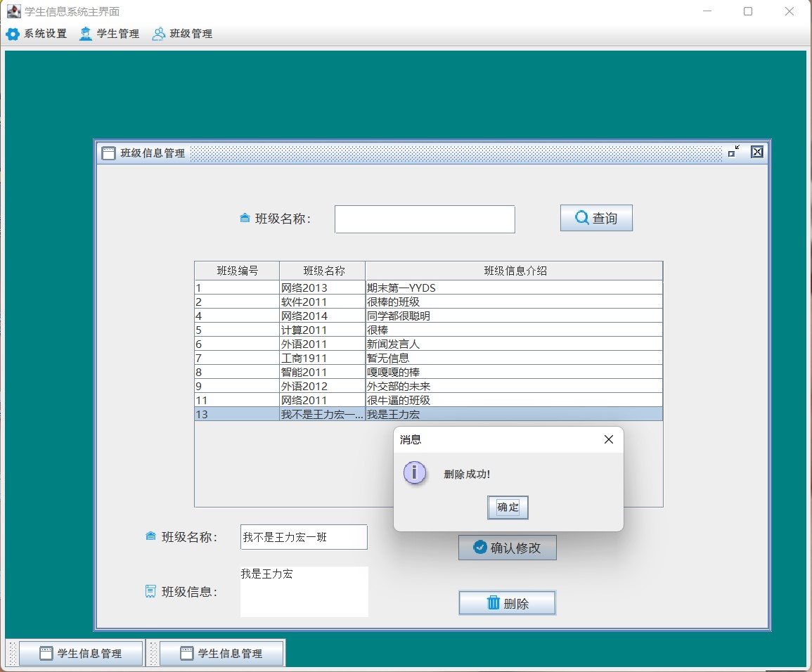Screen dimensions: 812x672
Task: Select the row 工商1911
Action: pyautogui.click(x=428, y=358)
